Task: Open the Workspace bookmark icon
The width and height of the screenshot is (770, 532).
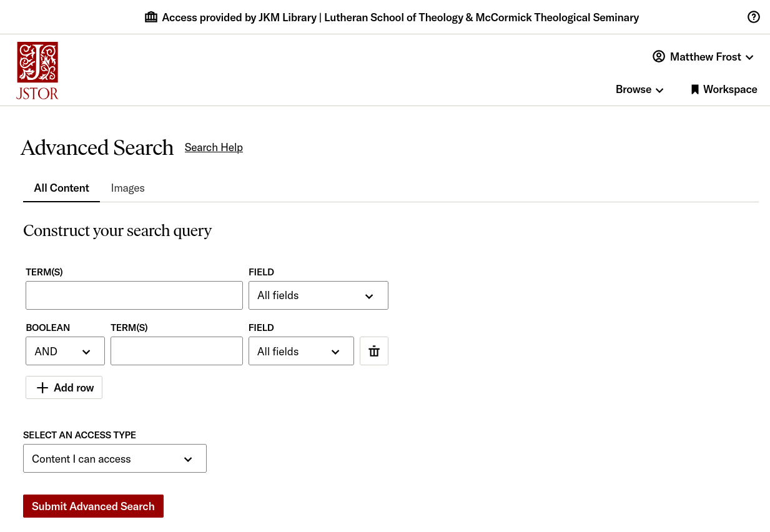Action: (695, 89)
